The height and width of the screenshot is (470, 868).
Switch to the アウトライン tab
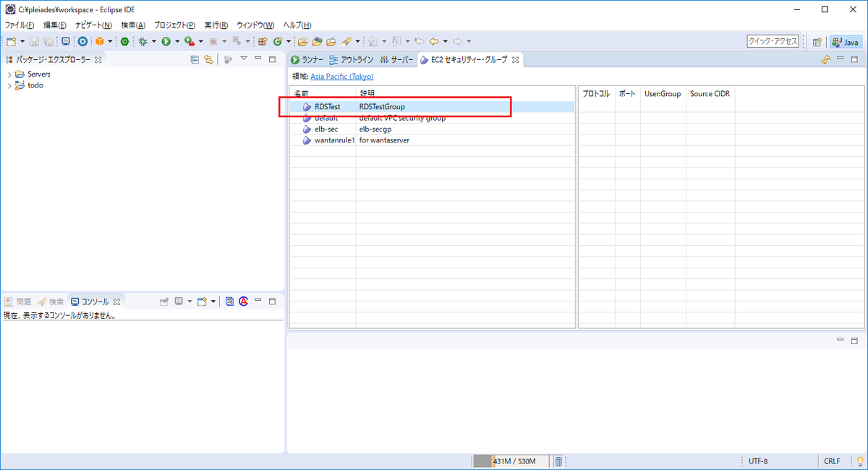(352, 60)
